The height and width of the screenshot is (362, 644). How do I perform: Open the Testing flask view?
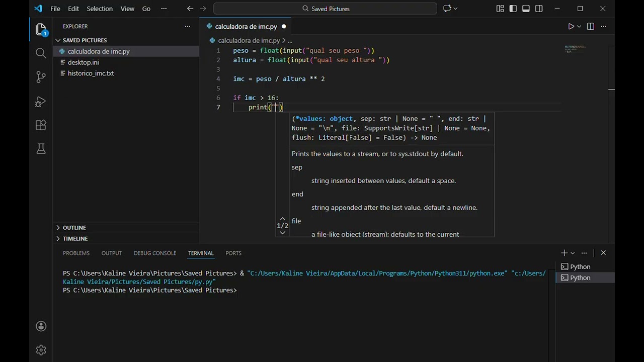click(41, 148)
